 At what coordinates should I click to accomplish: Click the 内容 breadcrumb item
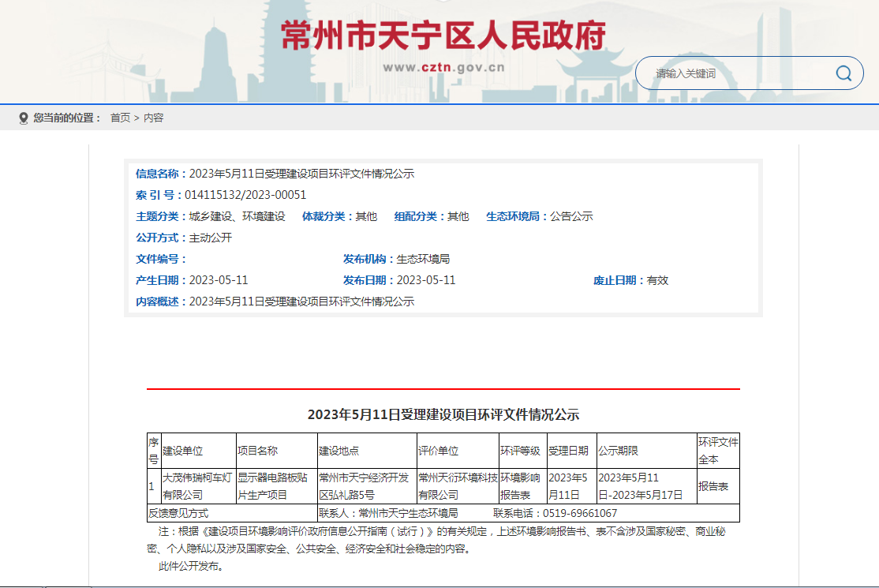click(153, 118)
